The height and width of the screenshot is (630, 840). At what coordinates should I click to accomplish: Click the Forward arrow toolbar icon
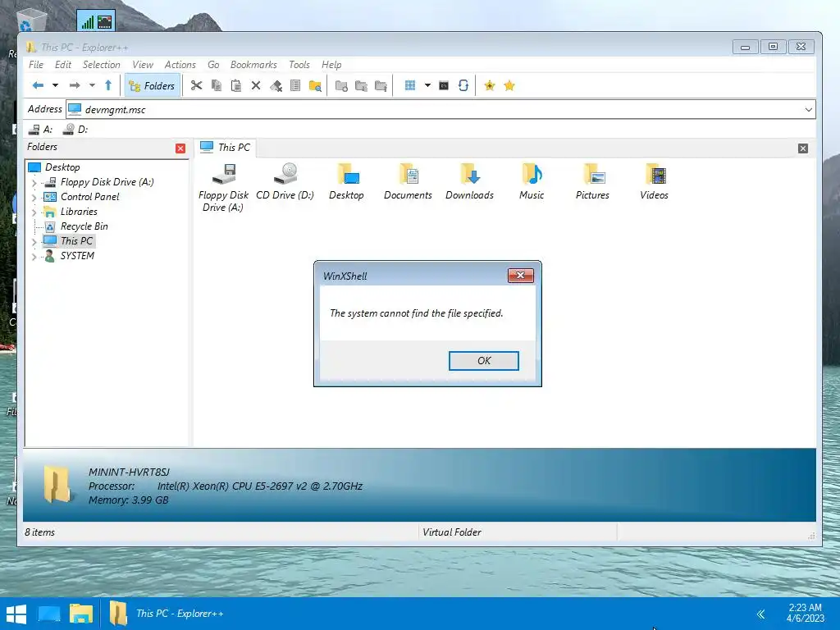click(x=75, y=85)
